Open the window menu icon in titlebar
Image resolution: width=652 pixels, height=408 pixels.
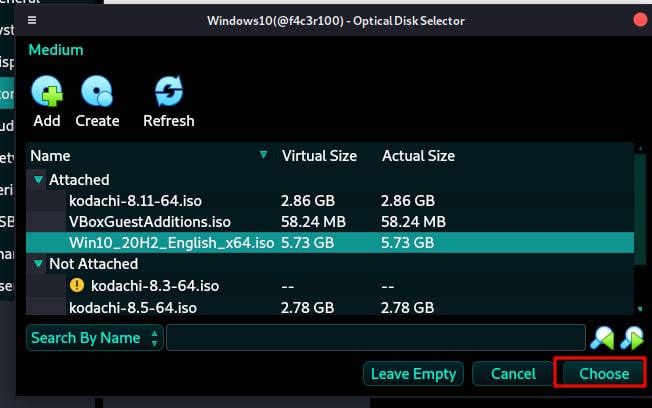point(32,20)
